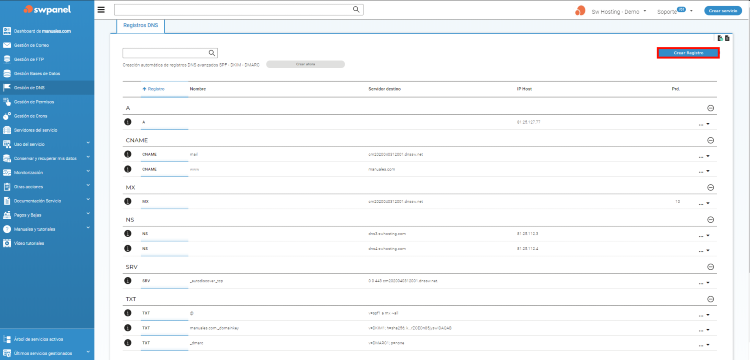Expand Conservar y recuperar mis datos item
Screen dimensions: 750x360
coord(88,157)
